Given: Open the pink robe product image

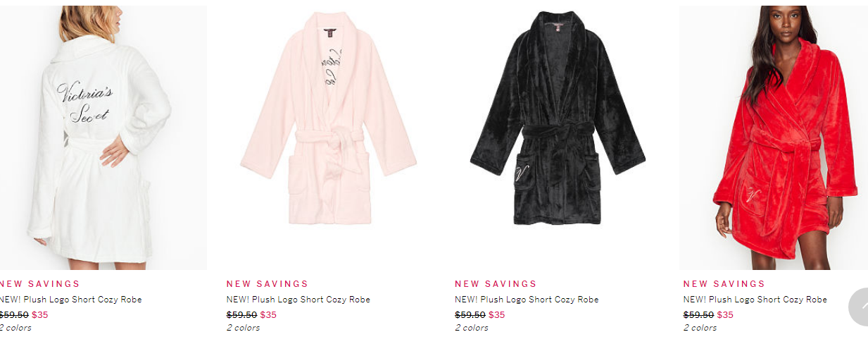Looking at the screenshot, I should pos(329,137).
